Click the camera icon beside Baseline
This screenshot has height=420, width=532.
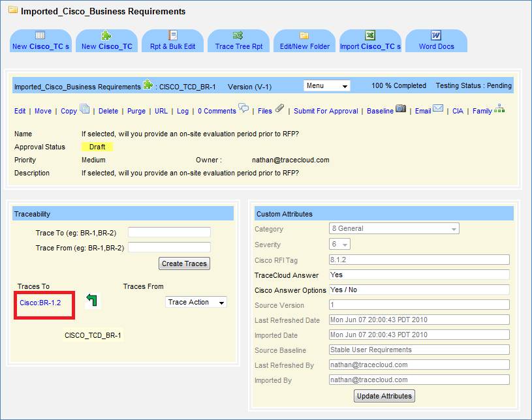(401, 108)
